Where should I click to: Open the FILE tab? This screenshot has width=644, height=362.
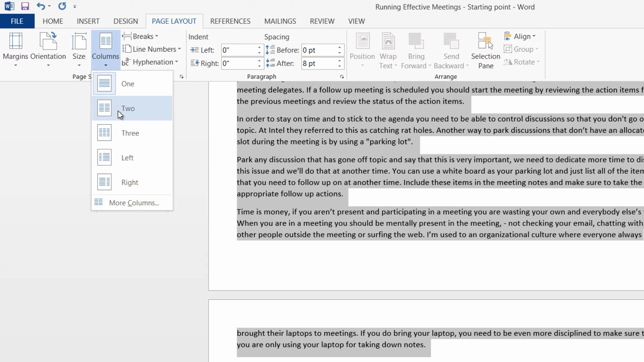click(17, 21)
